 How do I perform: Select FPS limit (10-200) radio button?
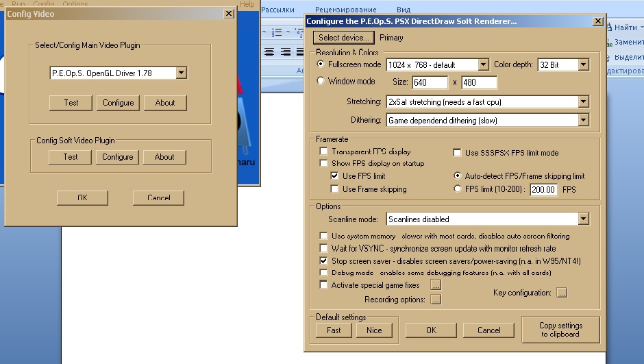(x=457, y=189)
